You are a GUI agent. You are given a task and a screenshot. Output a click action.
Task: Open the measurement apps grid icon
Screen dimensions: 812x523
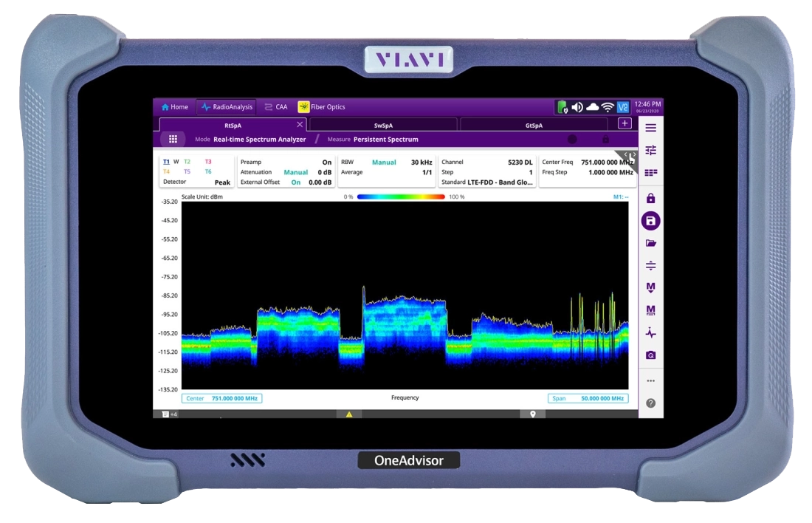coord(173,139)
